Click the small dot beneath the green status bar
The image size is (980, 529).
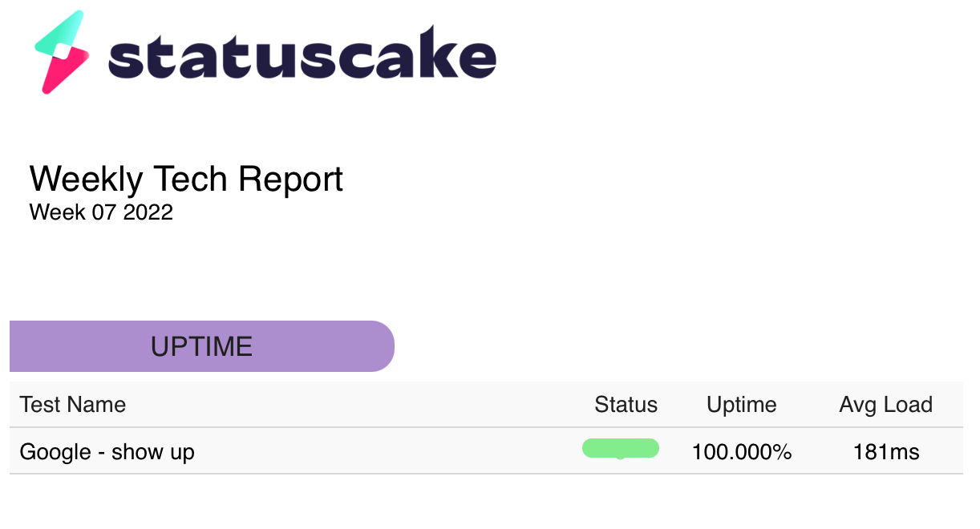pyautogui.click(x=620, y=457)
